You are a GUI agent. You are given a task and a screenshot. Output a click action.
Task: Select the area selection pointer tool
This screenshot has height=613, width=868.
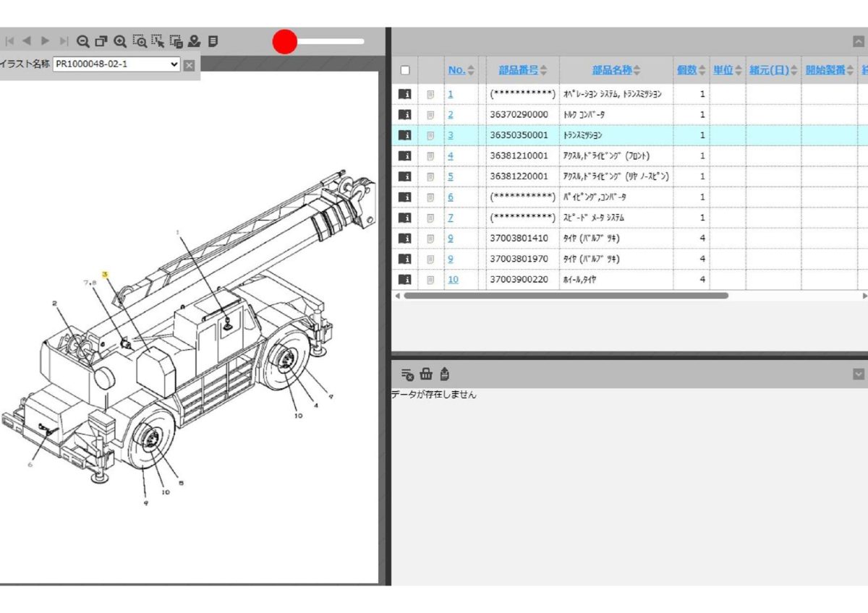coord(158,41)
